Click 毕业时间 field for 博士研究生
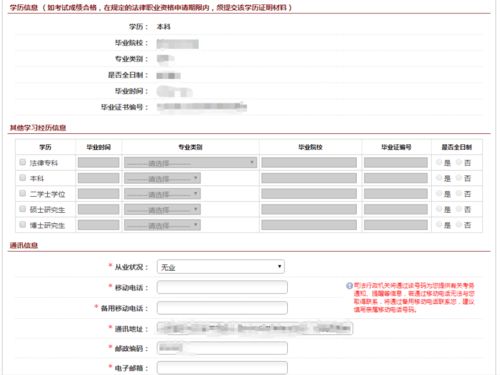Screen dimensions: 500x375 [98, 225]
